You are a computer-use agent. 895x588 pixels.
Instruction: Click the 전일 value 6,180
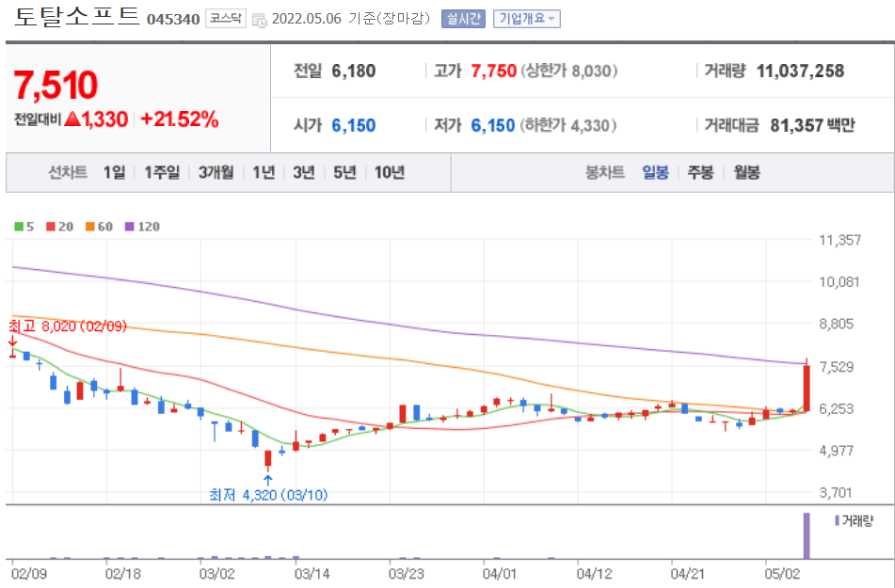tap(353, 72)
